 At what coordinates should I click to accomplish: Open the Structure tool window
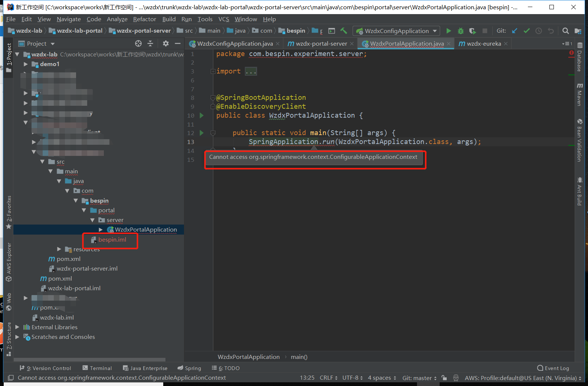9,339
